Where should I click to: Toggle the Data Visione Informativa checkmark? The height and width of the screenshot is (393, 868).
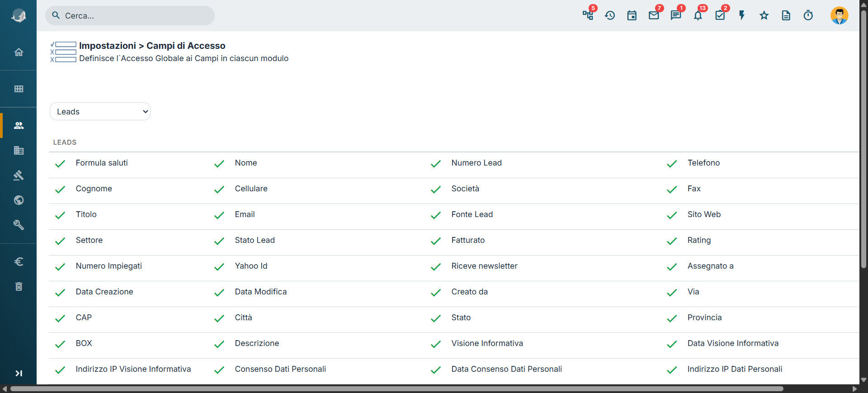point(672,344)
